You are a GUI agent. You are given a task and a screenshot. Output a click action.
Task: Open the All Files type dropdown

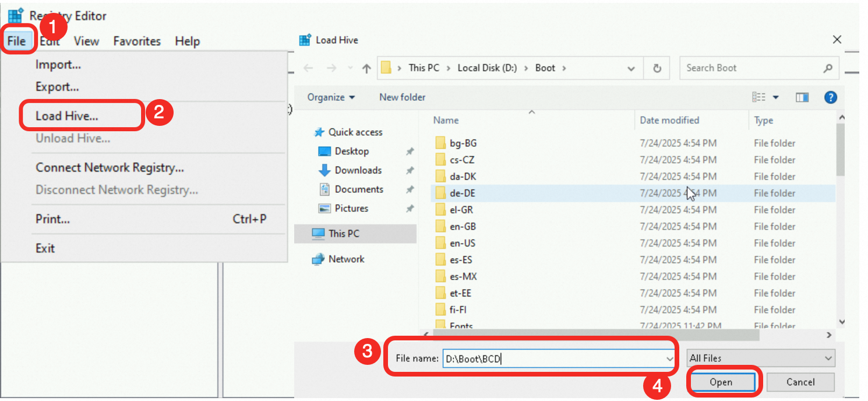761,358
